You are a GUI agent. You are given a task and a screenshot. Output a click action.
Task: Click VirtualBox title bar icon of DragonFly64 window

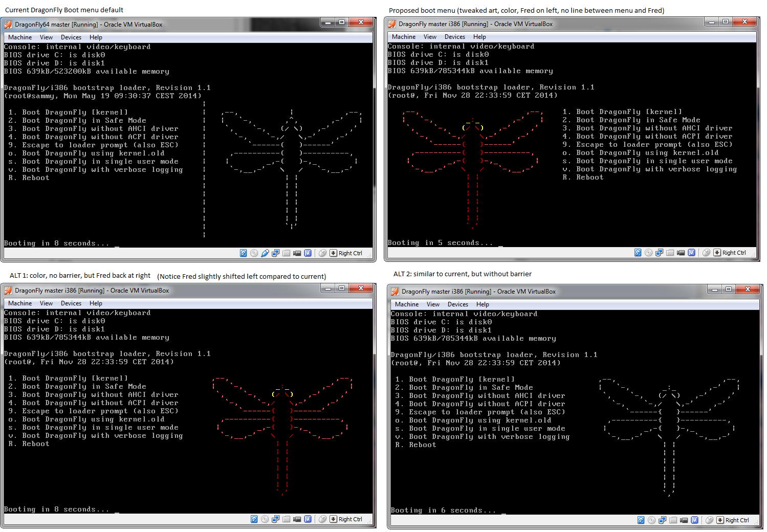pyautogui.click(x=8, y=24)
